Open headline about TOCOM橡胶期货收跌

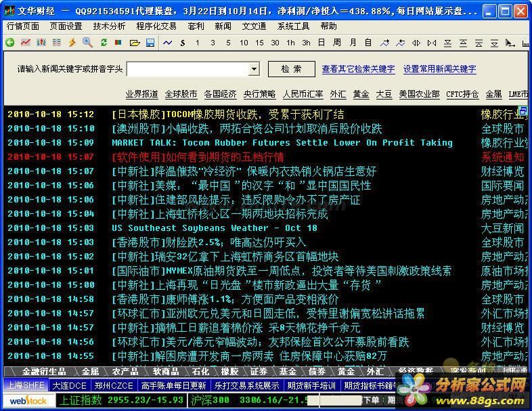click(227, 114)
